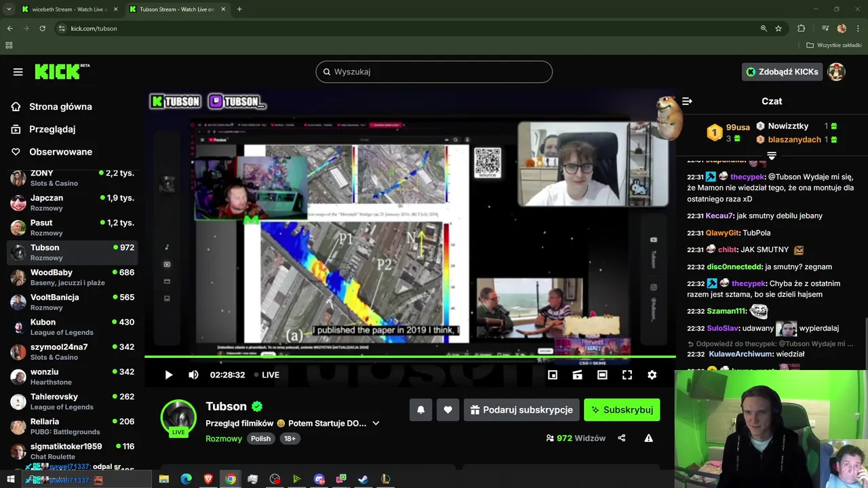The width and height of the screenshot is (868, 488).
Task: Enable notifications bell for Tubson
Action: coord(421,410)
